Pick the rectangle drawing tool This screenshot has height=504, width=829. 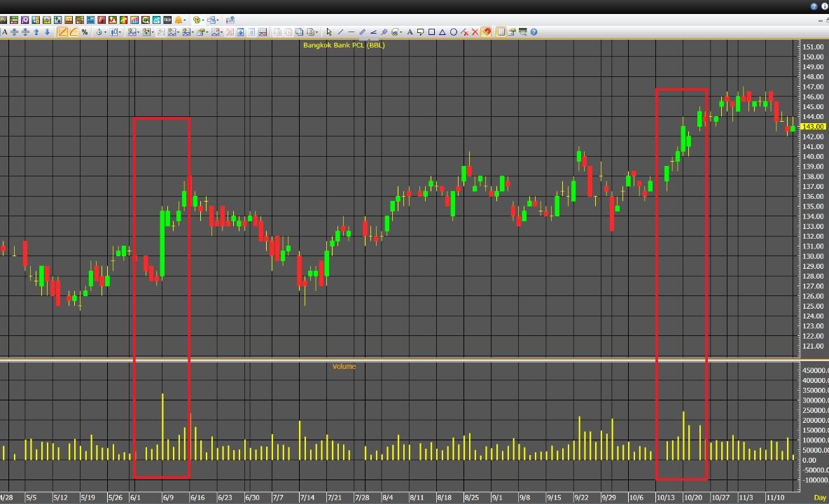[x=431, y=32]
